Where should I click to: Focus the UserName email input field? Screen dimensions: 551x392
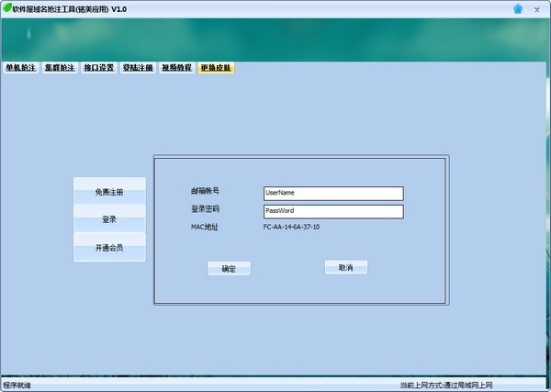333,193
